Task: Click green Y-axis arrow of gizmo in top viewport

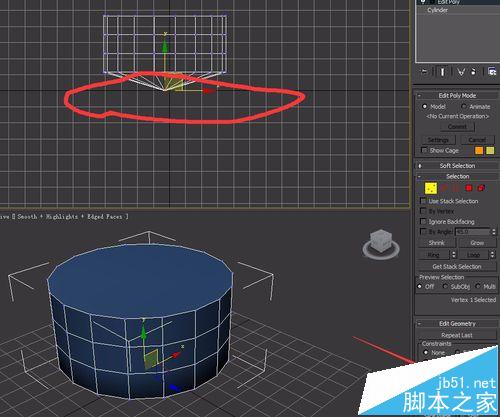Action: click(x=165, y=46)
